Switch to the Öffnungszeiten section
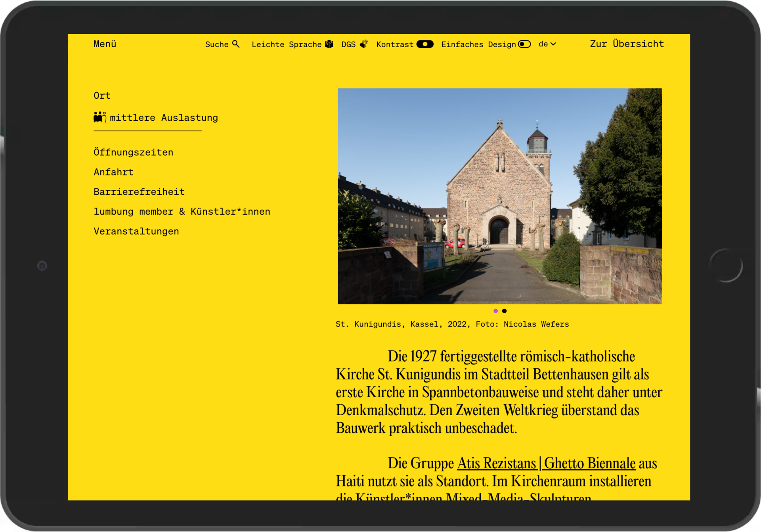Screen dimensions: 761x532 click(x=133, y=152)
